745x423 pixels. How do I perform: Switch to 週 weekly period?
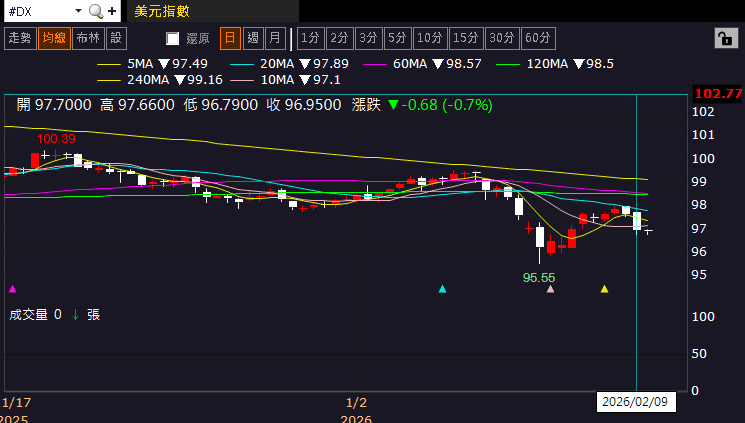tap(252, 38)
